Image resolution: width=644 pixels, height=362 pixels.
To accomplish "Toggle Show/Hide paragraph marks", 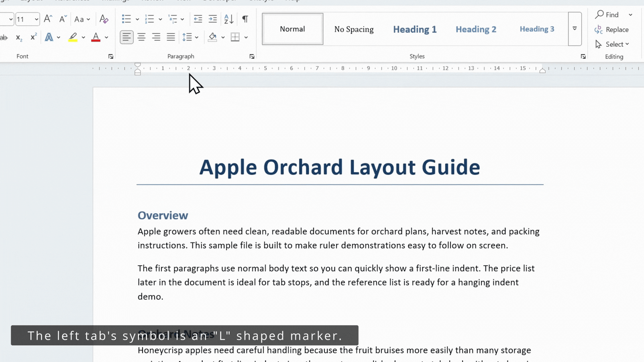I will point(245,19).
